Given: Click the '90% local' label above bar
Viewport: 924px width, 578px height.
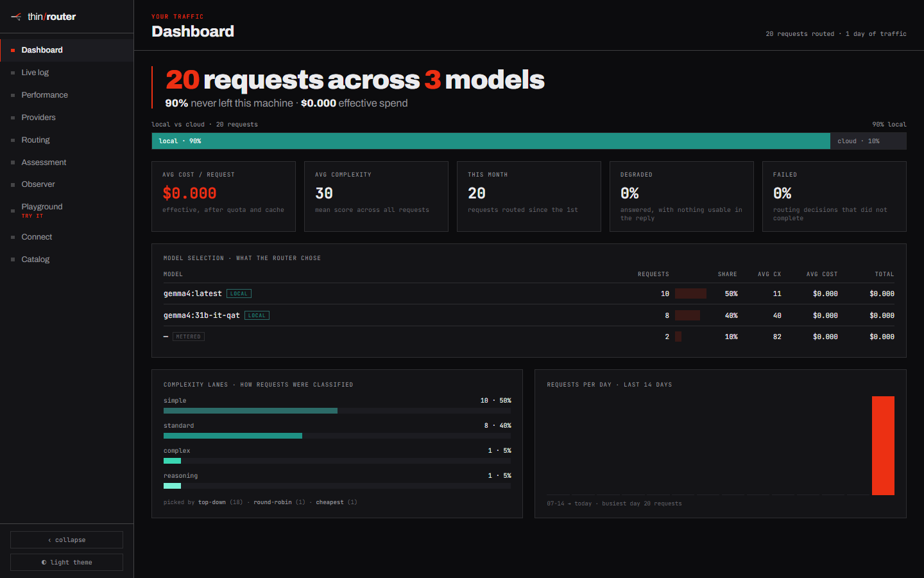Looking at the screenshot, I should coord(889,125).
